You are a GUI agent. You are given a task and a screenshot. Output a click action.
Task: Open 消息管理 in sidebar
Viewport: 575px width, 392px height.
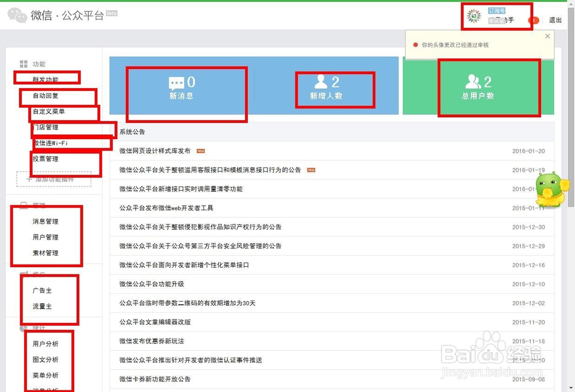coord(45,221)
